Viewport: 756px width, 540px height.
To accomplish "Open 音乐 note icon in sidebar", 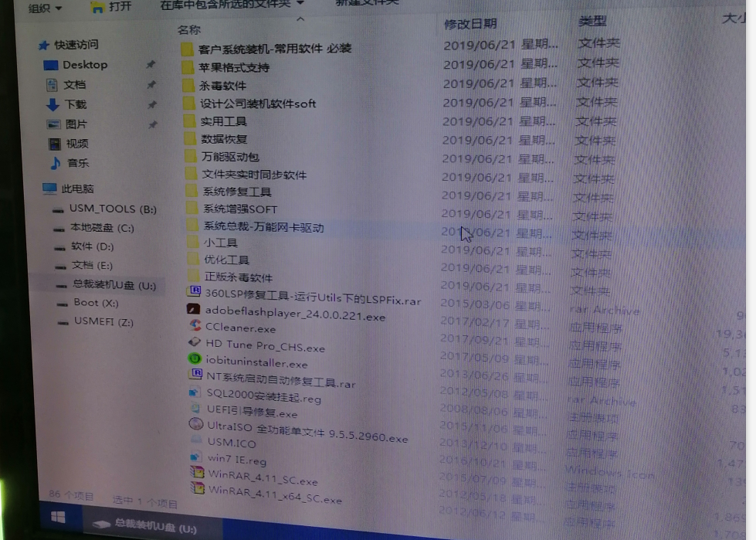I will point(56,164).
